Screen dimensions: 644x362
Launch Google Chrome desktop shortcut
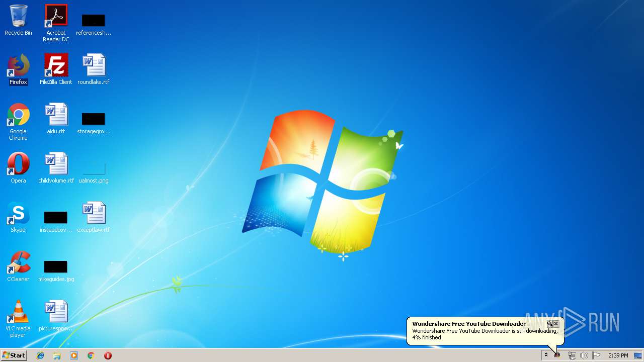tap(18, 122)
